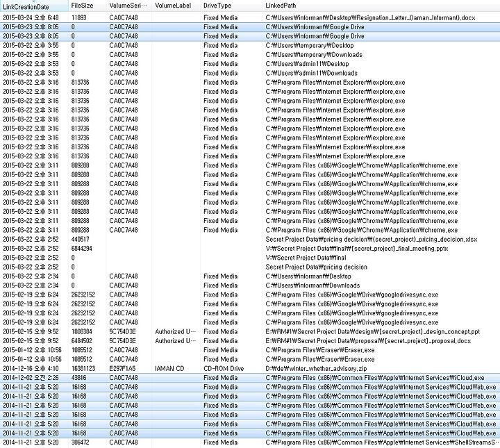
Task: Select the design_concept.ppt linked path
Action: [372, 332]
